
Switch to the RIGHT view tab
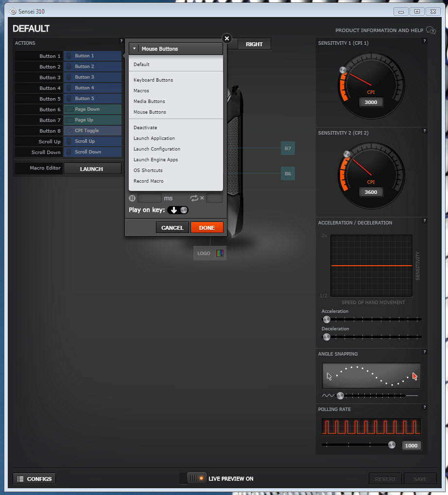point(254,44)
